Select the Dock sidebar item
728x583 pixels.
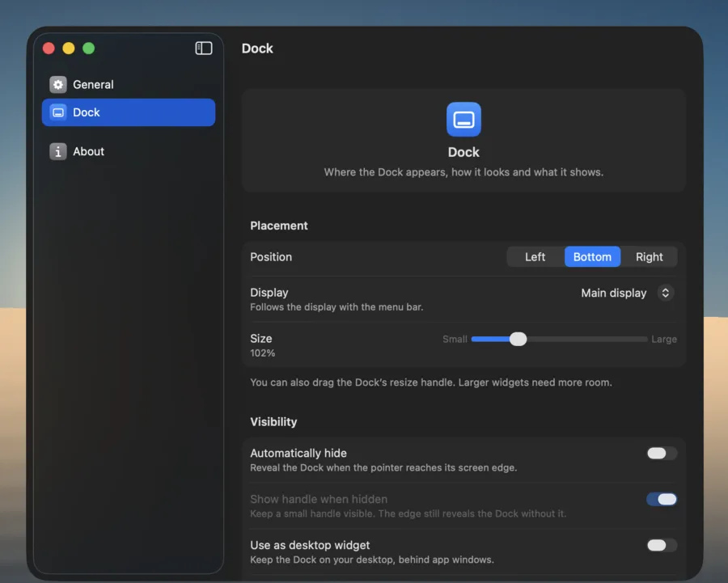pyautogui.click(x=128, y=112)
